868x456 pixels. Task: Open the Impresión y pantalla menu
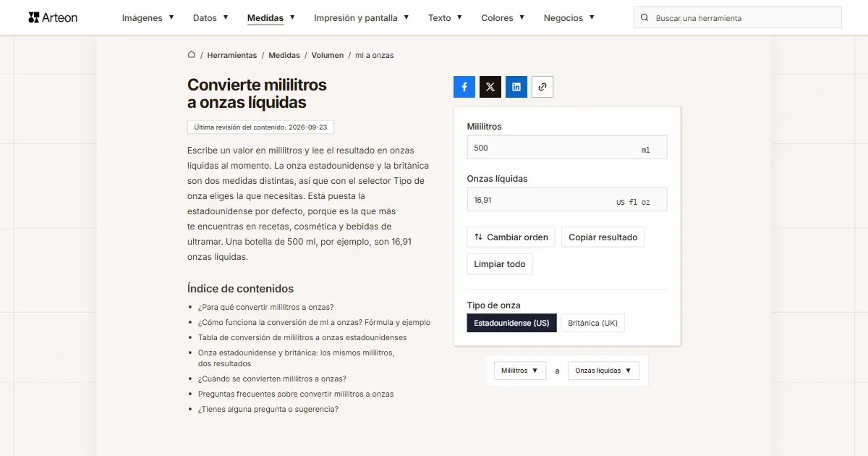coord(362,17)
